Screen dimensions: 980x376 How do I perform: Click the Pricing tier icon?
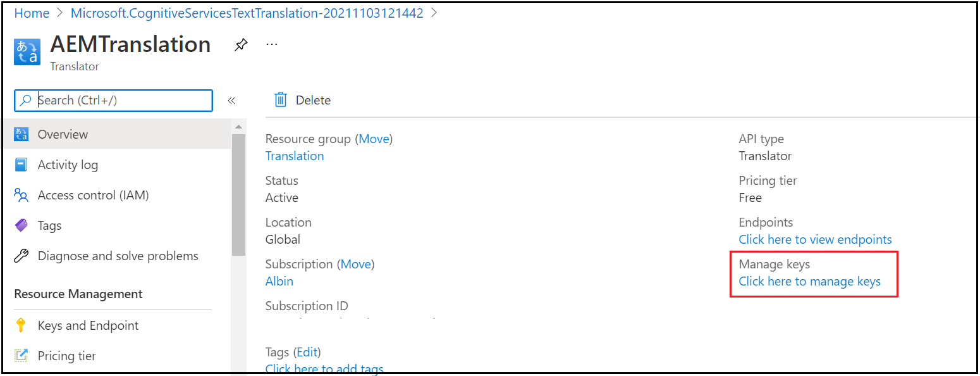pos(21,356)
